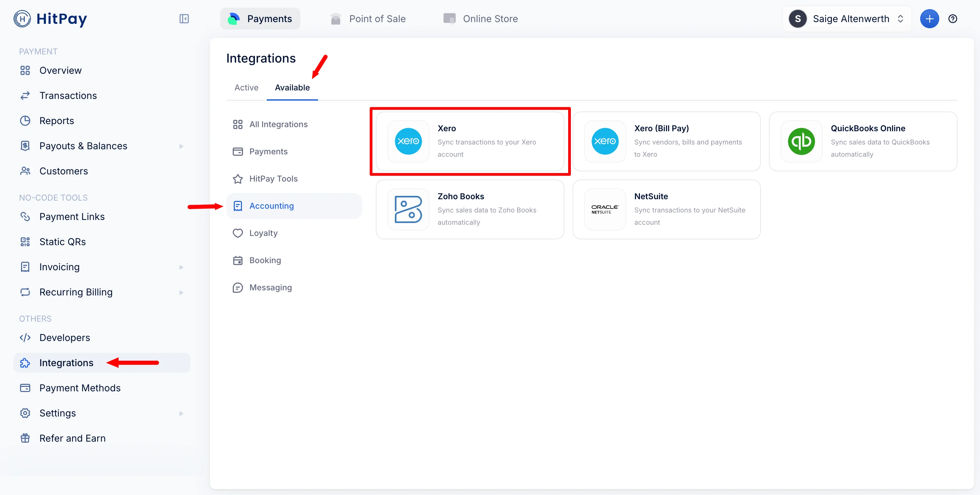Image resolution: width=980 pixels, height=495 pixels.
Task: Click the Invoicing receipt icon
Action: 25,267
